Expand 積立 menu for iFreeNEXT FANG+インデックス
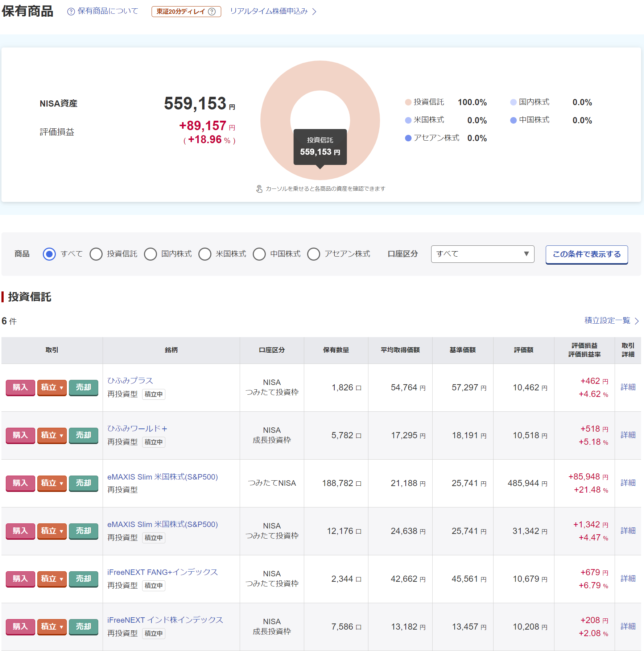Viewport: 644px width, 651px height. pyautogui.click(x=52, y=579)
